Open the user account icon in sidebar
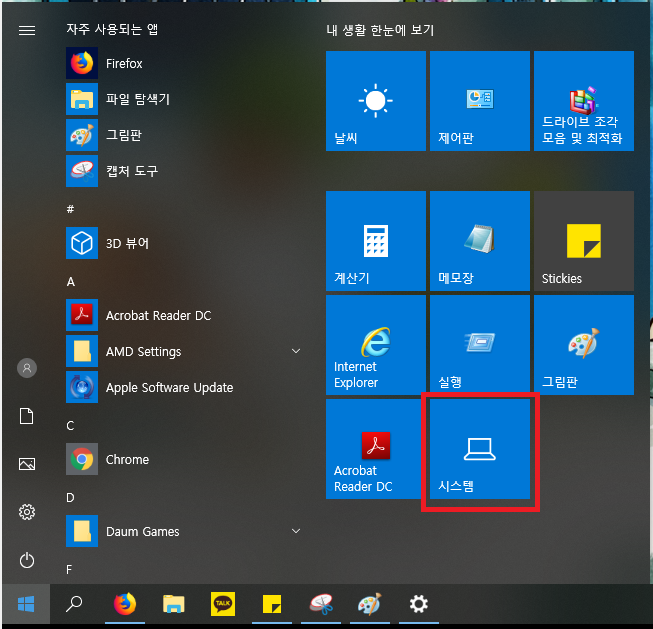The height and width of the screenshot is (629, 653). [x=27, y=368]
